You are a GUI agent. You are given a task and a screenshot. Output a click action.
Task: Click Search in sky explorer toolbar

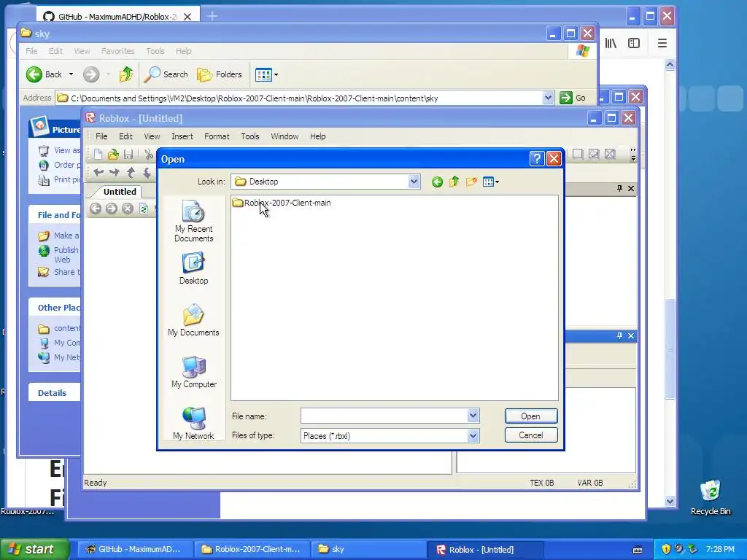click(166, 74)
